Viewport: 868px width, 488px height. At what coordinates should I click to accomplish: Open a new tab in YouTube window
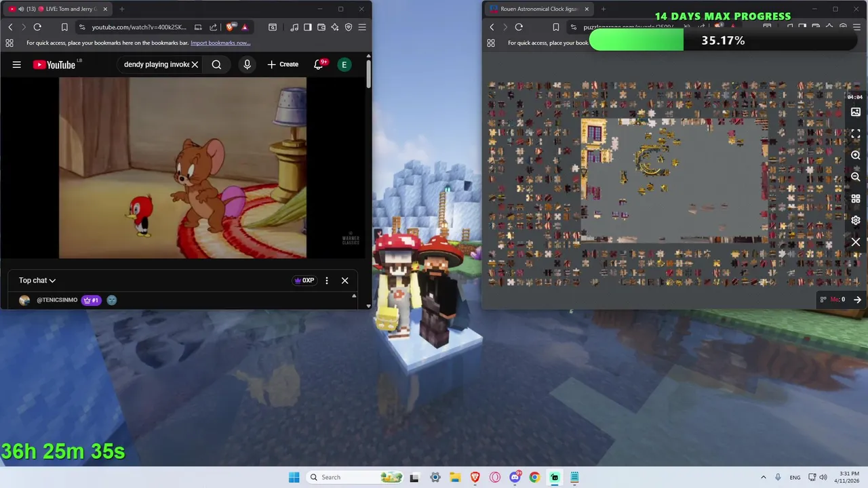click(122, 9)
